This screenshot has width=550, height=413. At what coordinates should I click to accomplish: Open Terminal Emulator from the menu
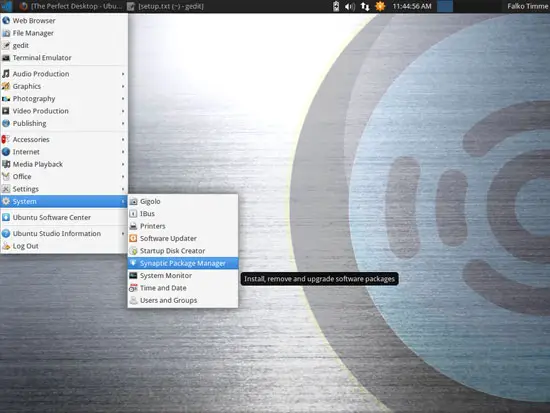pos(64,58)
